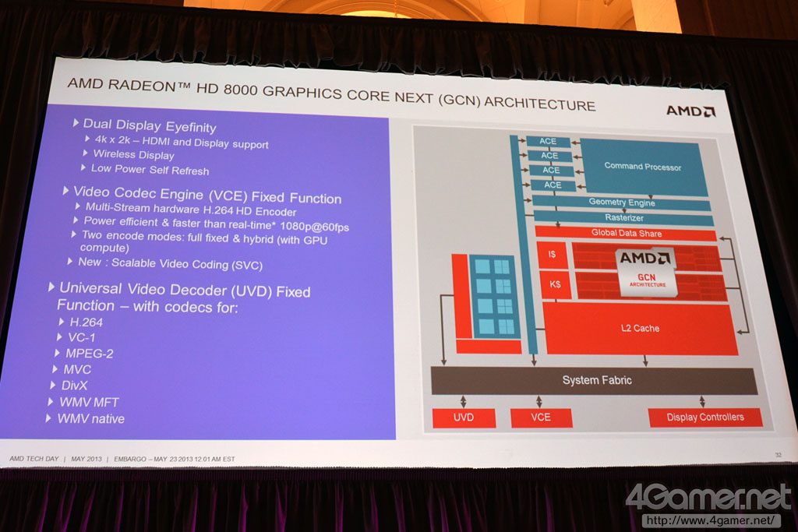Click the red UVD box
Viewport: 798px width, 532px height.
pyautogui.click(x=464, y=417)
